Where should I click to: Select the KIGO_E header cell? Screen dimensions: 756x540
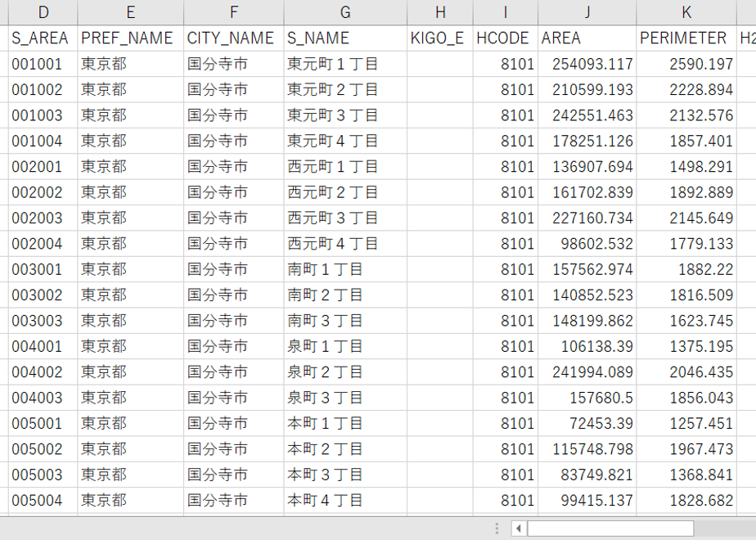440,38
